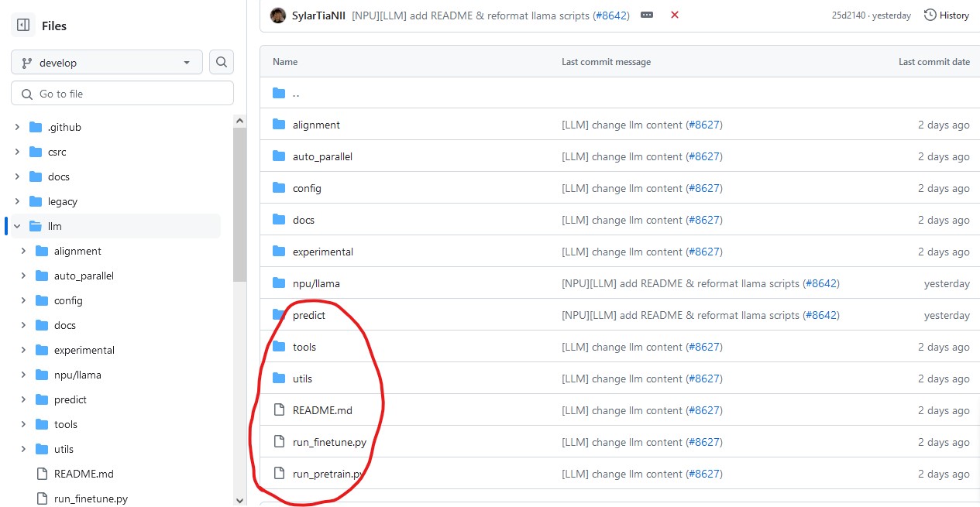Image resolution: width=980 pixels, height=507 pixels.
Task: Collapse the file tree side panel icon
Action: click(x=23, y=26)
